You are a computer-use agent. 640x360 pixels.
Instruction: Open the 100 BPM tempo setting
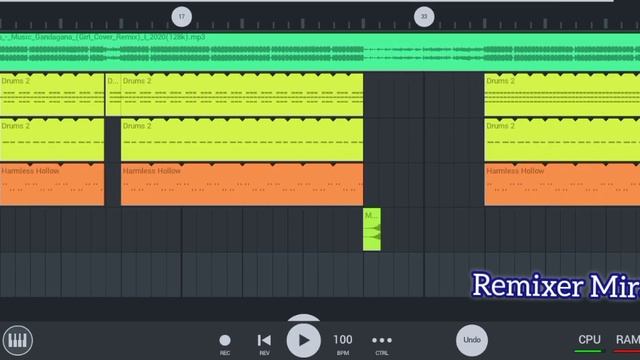tap(343, 344)
